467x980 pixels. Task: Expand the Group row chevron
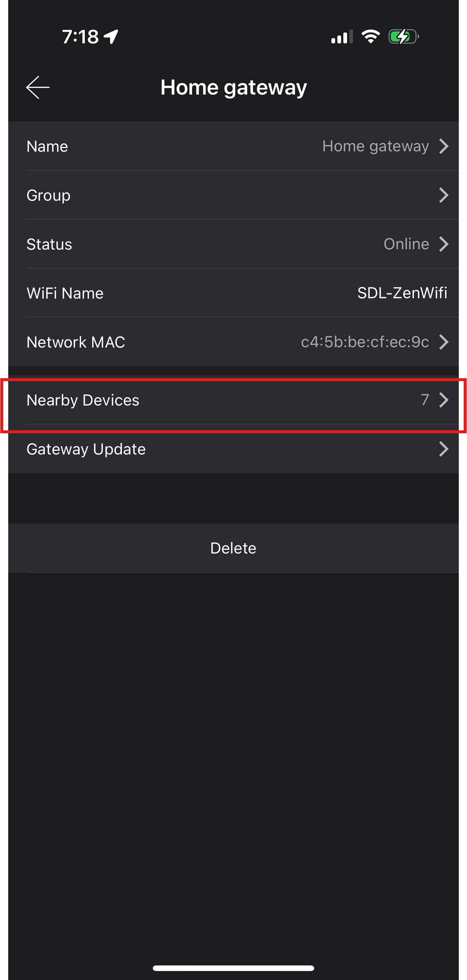point(443,195)
